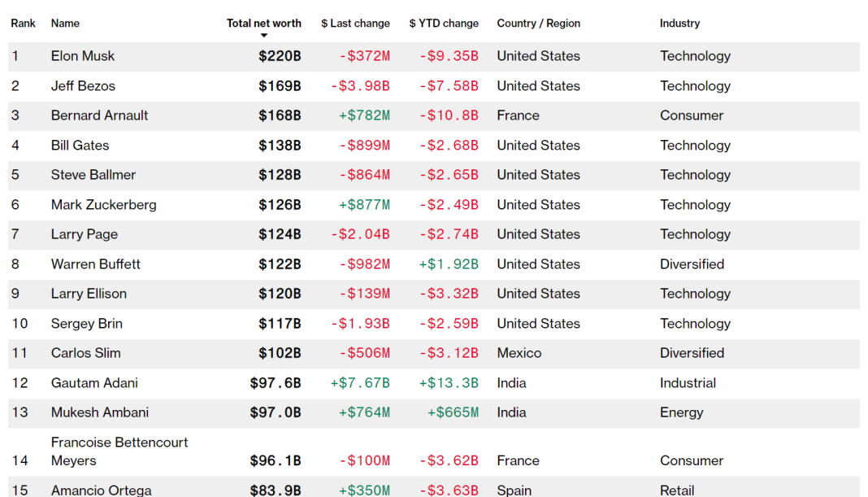
Task: Sort by Total net worth column header
Action: 263,24
